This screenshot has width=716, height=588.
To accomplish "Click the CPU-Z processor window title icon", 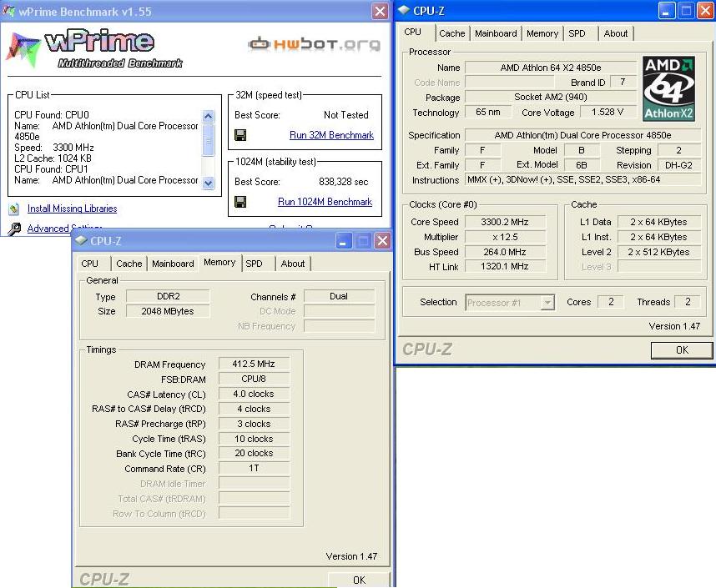I will [x=404, y=10].
